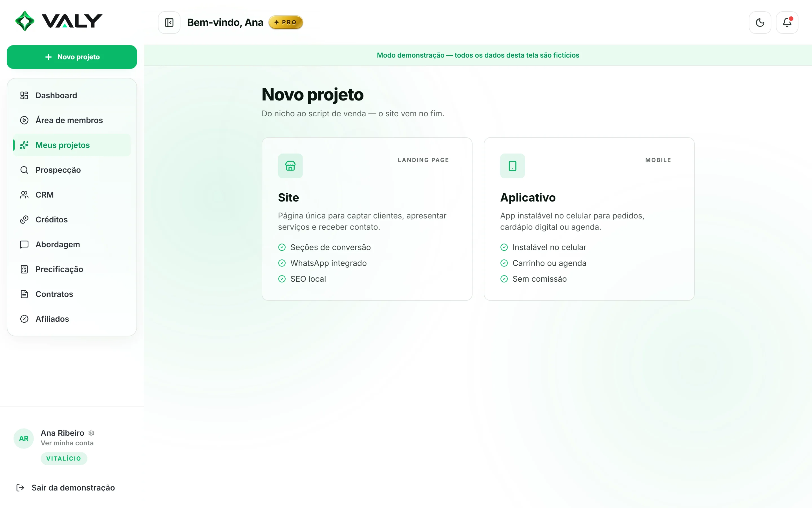Click the WhatsApp integrado check icon
Image resolution: width=812 pixels, height=508 pixels.
click(282, 263)
